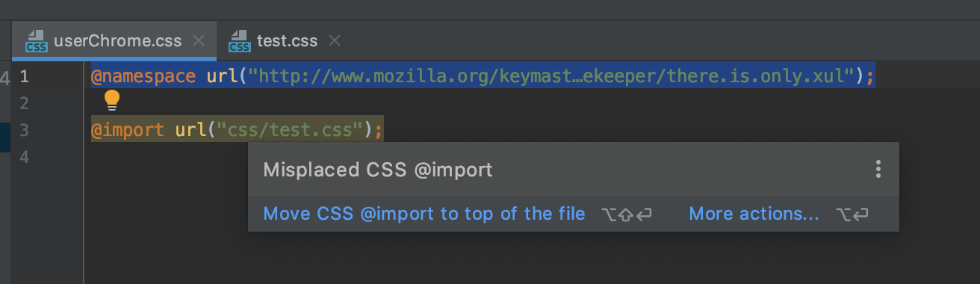Click the CSS file icon on test.css tab
This screenshot has height=284, width=980.
(239, 40)
